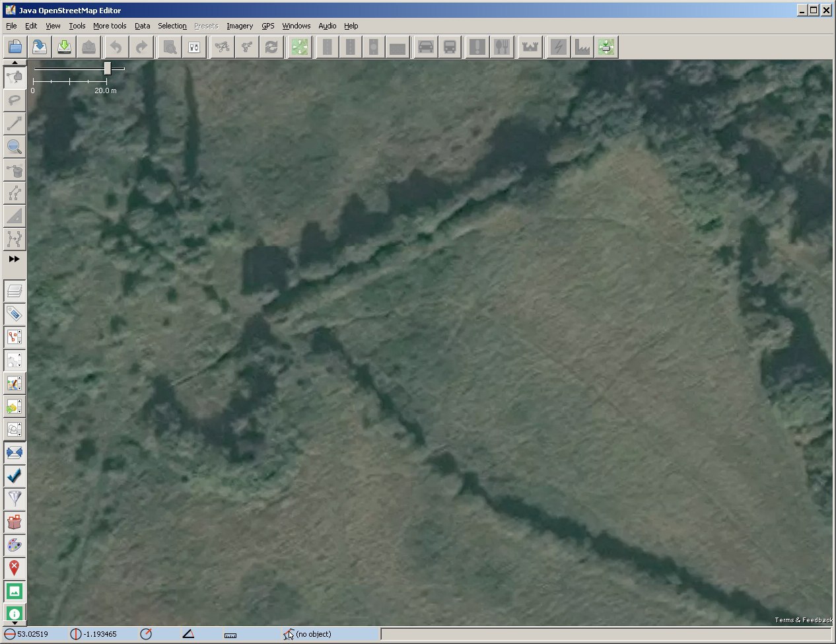Open the Preferences toolbar icon
836x644 pixels.
pyautogui.click(x=194, y=47)
